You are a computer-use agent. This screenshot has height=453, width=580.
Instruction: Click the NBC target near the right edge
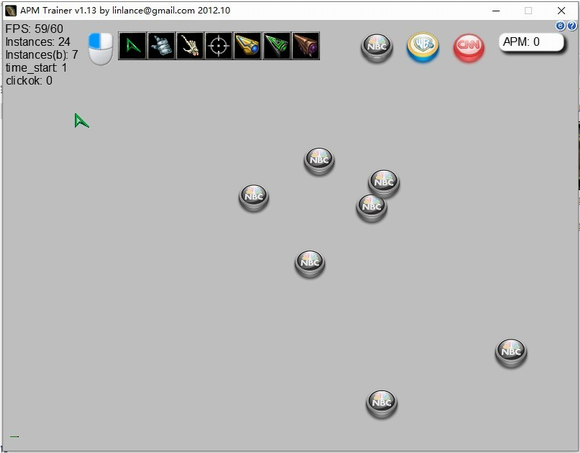point(511,353)
